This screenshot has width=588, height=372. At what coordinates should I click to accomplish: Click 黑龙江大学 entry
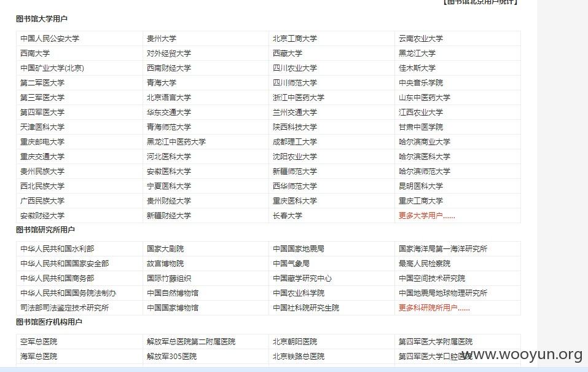click(417, 53)
